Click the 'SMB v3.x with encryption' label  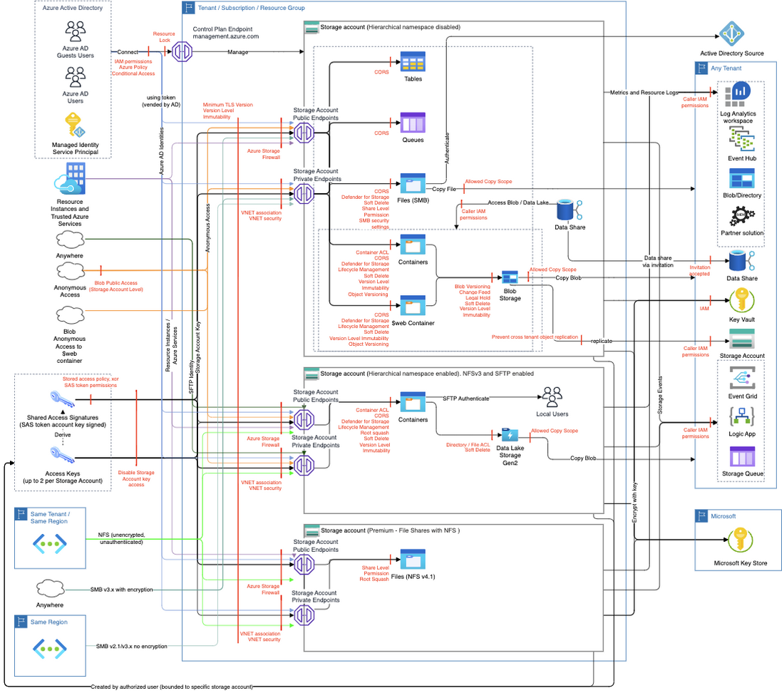121,590
